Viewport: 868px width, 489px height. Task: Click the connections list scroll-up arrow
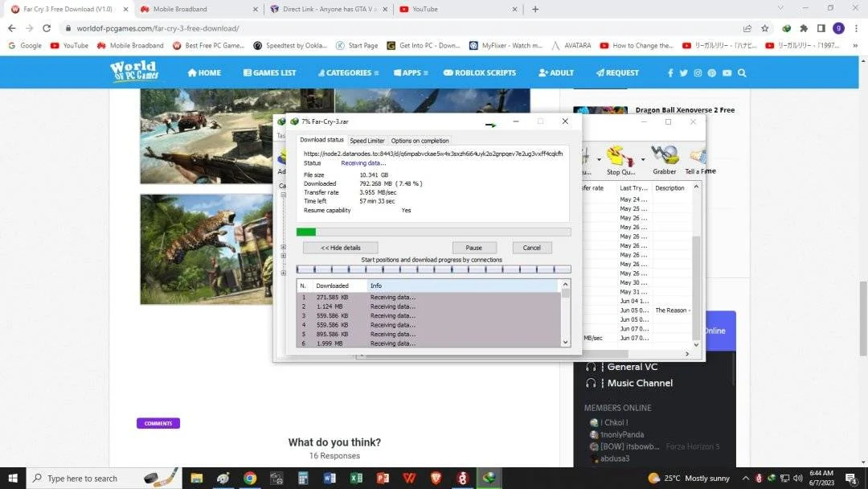pos(565,285)
